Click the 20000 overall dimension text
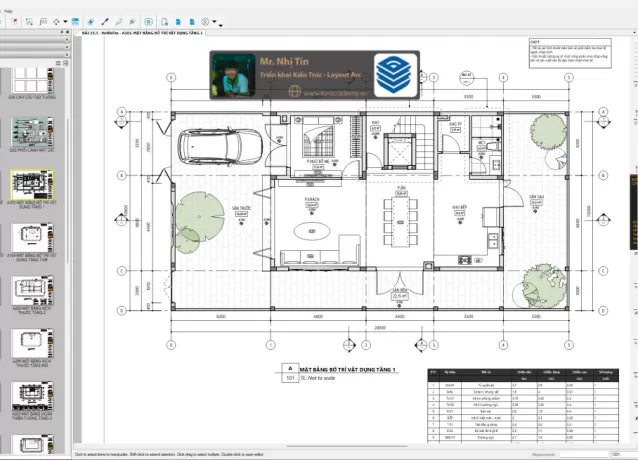Image resolution: width=638 pixels, height=460 pixels. (379, 327)
